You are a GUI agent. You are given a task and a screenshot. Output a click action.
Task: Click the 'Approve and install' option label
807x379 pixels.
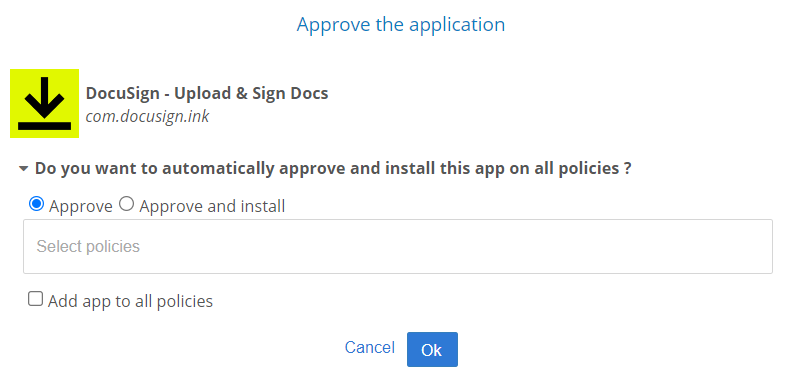pyautogui.click(x=212, y=206)
